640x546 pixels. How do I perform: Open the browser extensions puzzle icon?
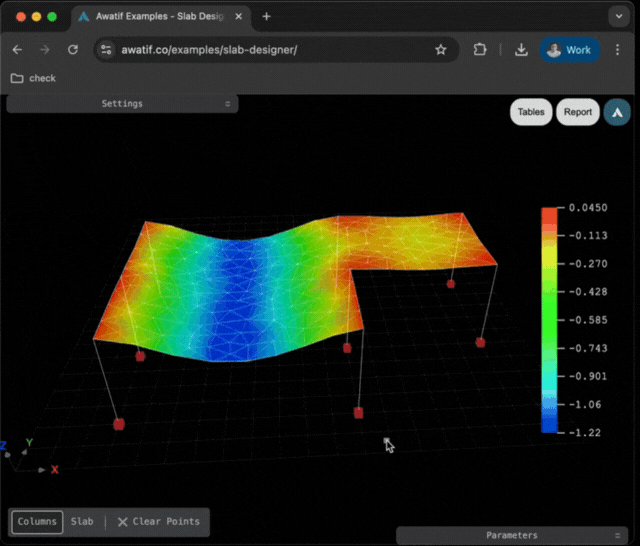(x=480, y=50)
